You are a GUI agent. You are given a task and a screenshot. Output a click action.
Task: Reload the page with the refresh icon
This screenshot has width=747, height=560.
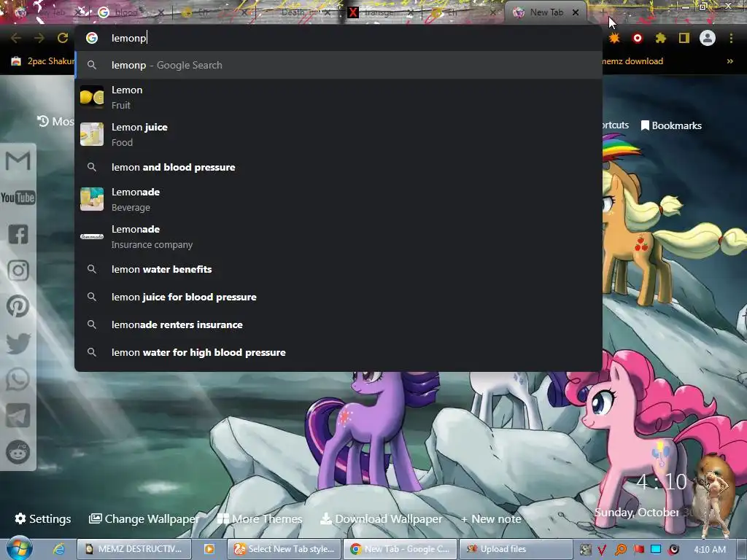pyautogui.click(x=63, y=38)
